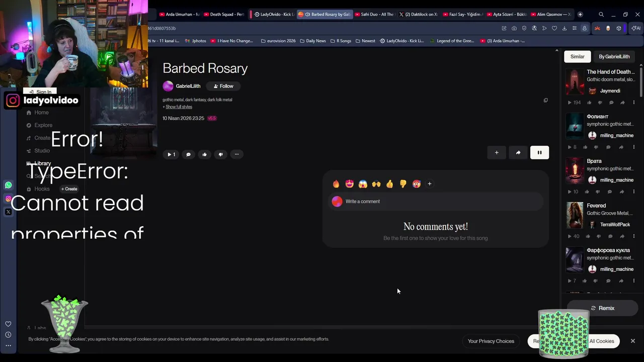
Task: Switch to the Safri Duo tab
Action: tap(374, 14)
